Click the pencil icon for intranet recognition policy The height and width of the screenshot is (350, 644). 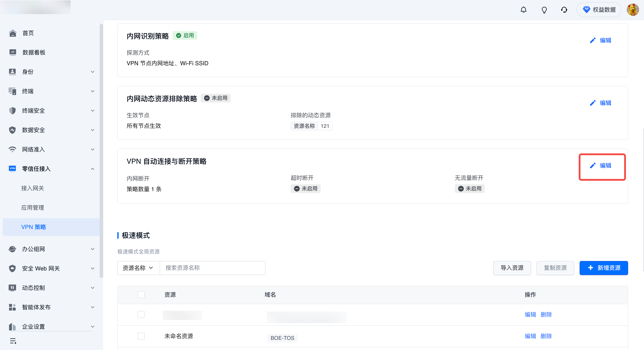pyautogui.click(x=592, y=41)
